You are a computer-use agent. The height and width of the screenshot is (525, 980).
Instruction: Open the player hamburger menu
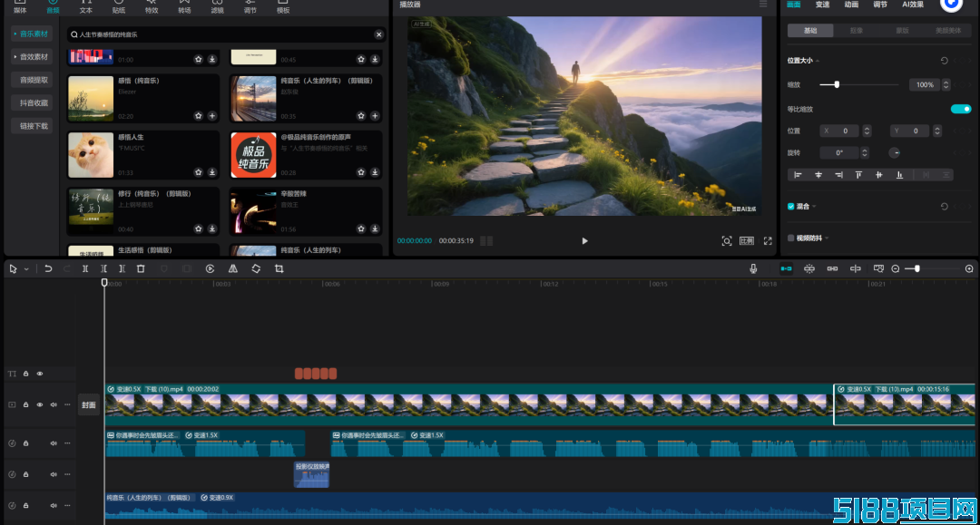[763, 4]
